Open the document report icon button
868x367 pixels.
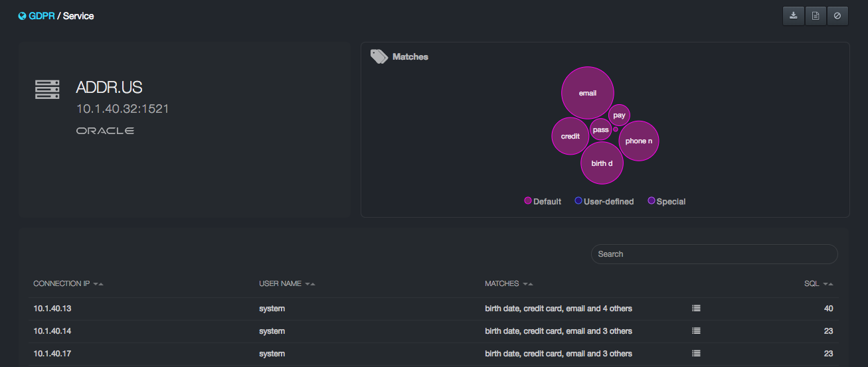[816, 16]
